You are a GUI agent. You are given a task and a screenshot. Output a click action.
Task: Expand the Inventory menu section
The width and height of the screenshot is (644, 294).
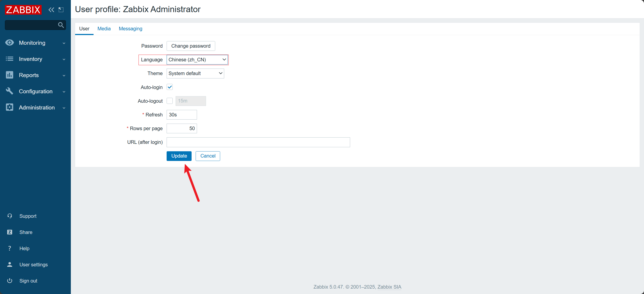[x=35, y=59]
